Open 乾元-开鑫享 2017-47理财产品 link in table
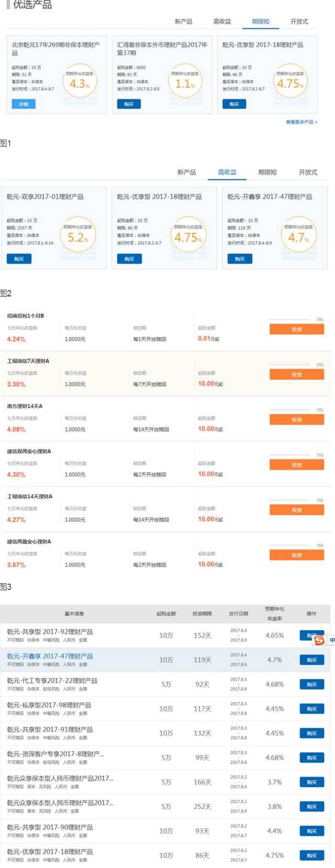Image resolution: width=335 pixels, height=868 pixels. (x=50, y=656)
